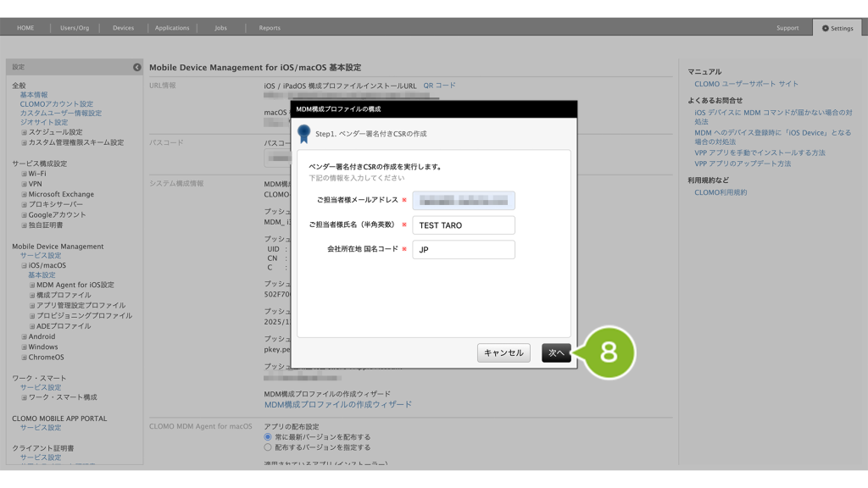Click the TEST TARO name field

pyautogui.click(x=464, y=225)
